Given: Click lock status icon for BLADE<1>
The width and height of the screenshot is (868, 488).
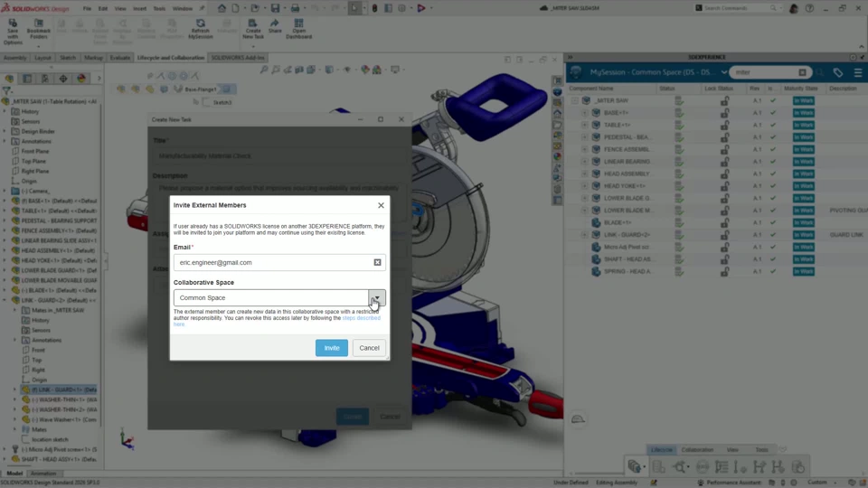Looking at the screenshot, I should [x=724, y=222].
